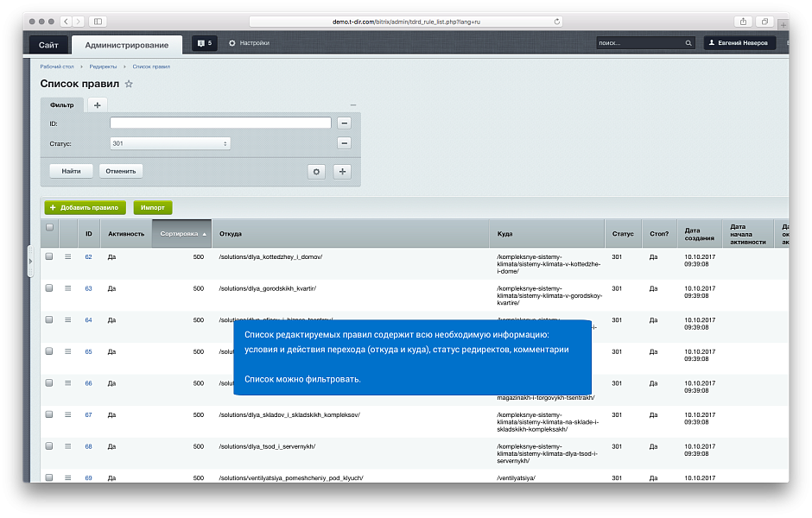812x518 pixels.
Task: Check the select-all checkbox in table header
Action: click(49, 228)
